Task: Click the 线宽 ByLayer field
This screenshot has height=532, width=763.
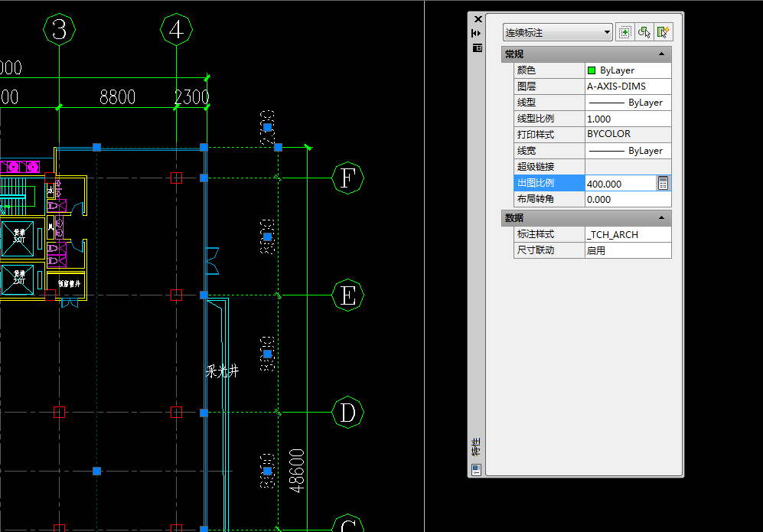Action: click(628, 151)
